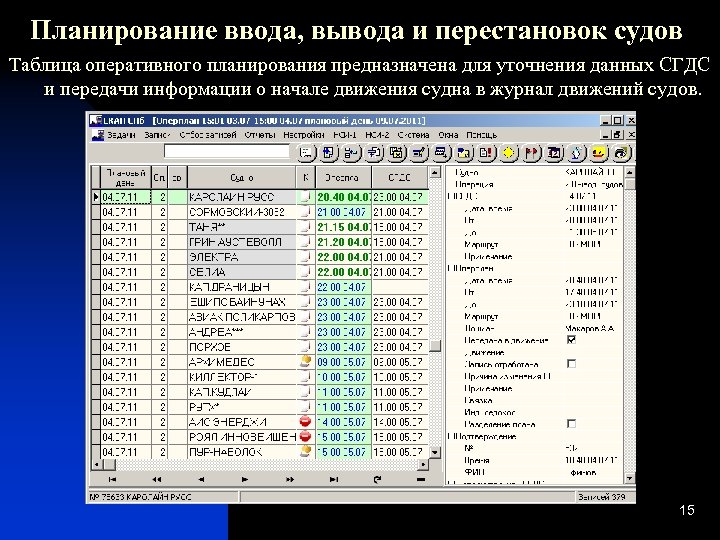Open the Система menu
Screen dimensions: 720x540
[x=413, y=135]
